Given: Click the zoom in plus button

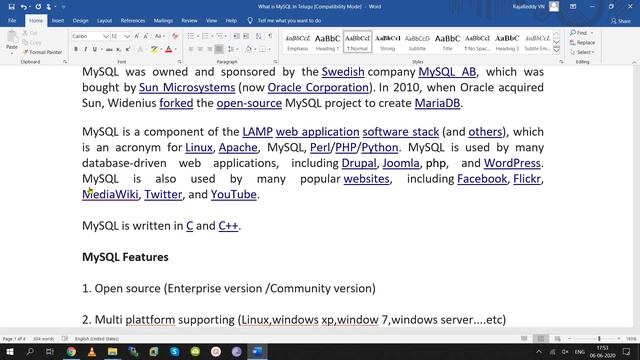Looking at the screenshot, I should tap(619, 339).
